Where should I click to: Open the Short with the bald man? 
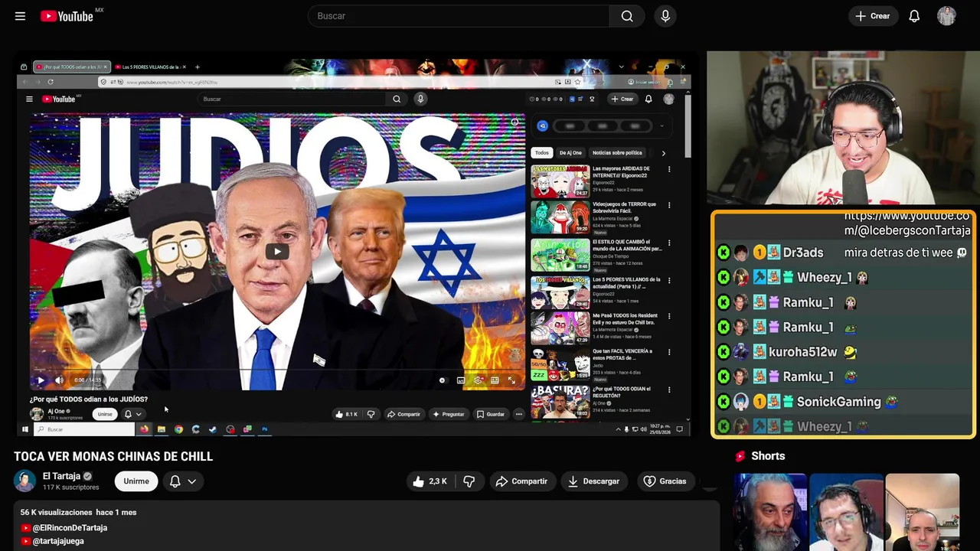(922, 512)
